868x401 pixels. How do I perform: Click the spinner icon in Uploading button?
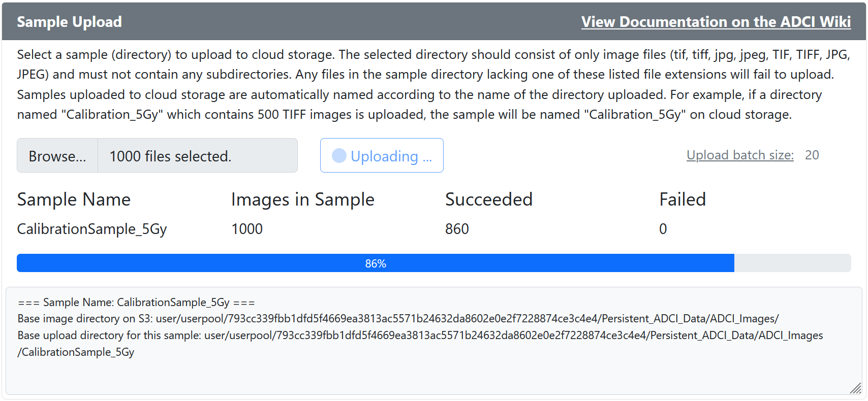pyautogui.click(x=339, y=155)
